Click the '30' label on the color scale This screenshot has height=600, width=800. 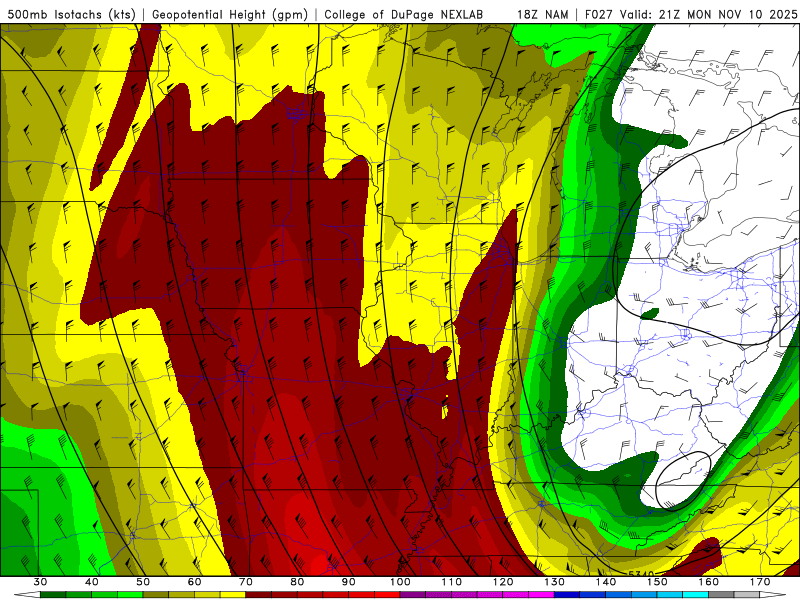40,582
